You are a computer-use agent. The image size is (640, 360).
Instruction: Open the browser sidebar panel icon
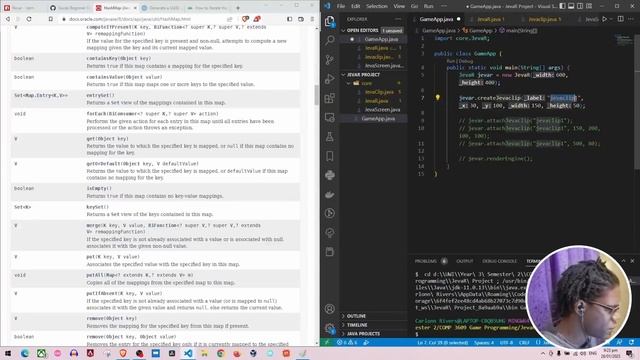pyautogui.click(x=289, y=19)
